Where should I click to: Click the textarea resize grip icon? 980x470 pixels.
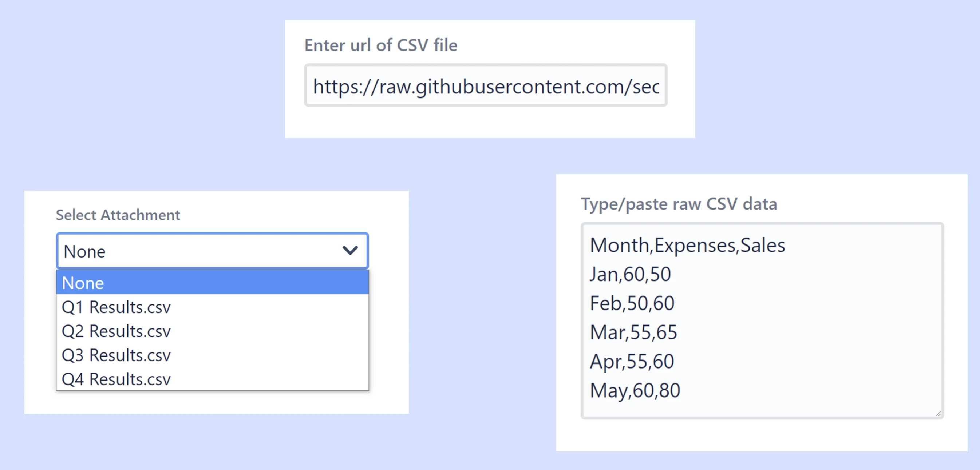(938, 413)
